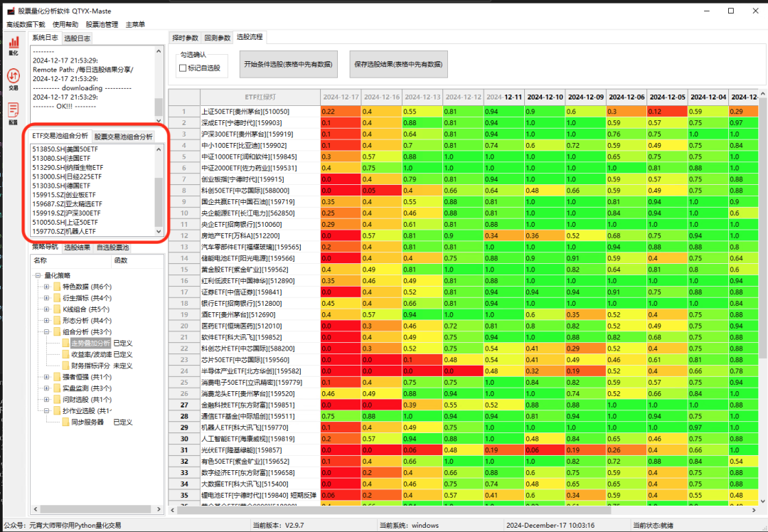
Task: Click the 保存选股结果 button
Action: pyautogui.click(x=398, y=64)
